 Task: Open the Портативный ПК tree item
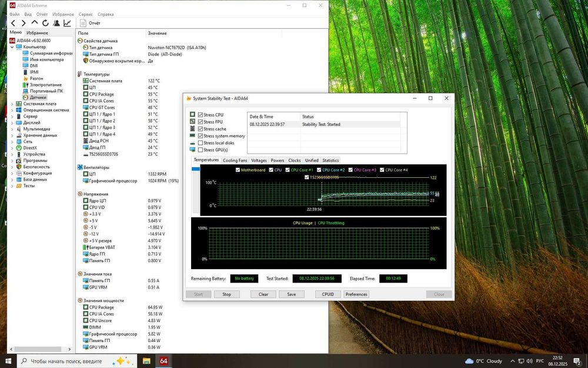coord(46,91)
